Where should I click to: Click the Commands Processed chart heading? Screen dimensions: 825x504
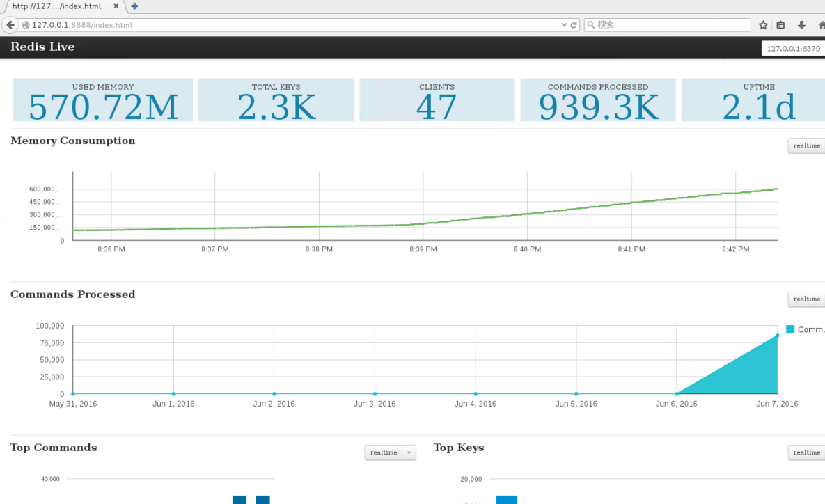72,294
